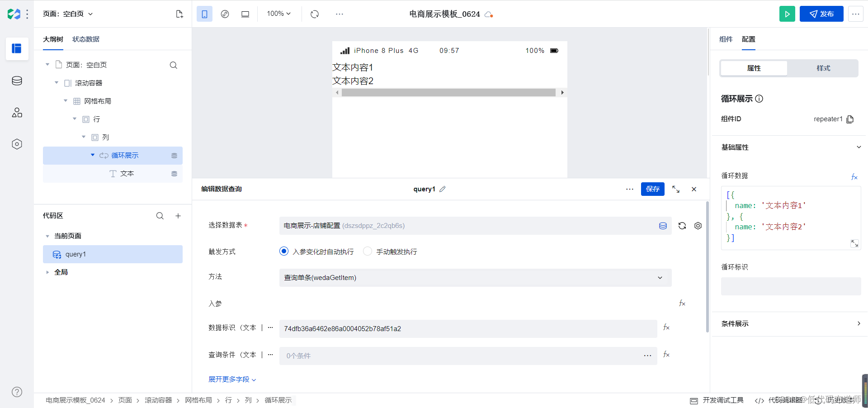Open the components/material sidebar icon
This screenshot has height=408, width=868.
(x=17, y=113)
